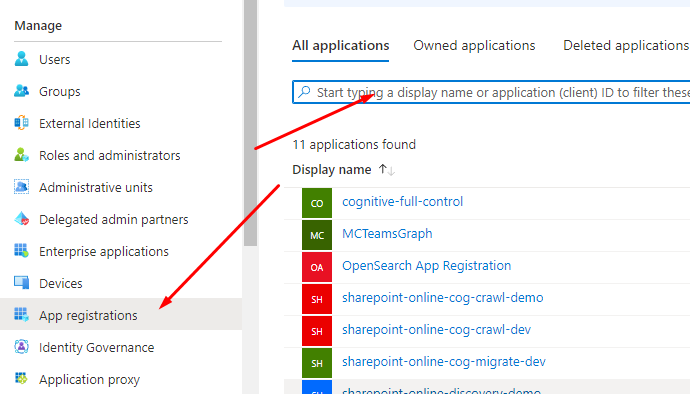The image size is (690, 394).
Task: Click the OA tile for OpenSearch App Registration
Action: pos(317,267)
